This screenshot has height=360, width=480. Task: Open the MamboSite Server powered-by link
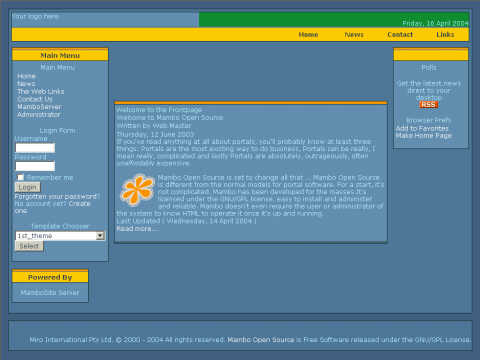(x=50, y=293)
